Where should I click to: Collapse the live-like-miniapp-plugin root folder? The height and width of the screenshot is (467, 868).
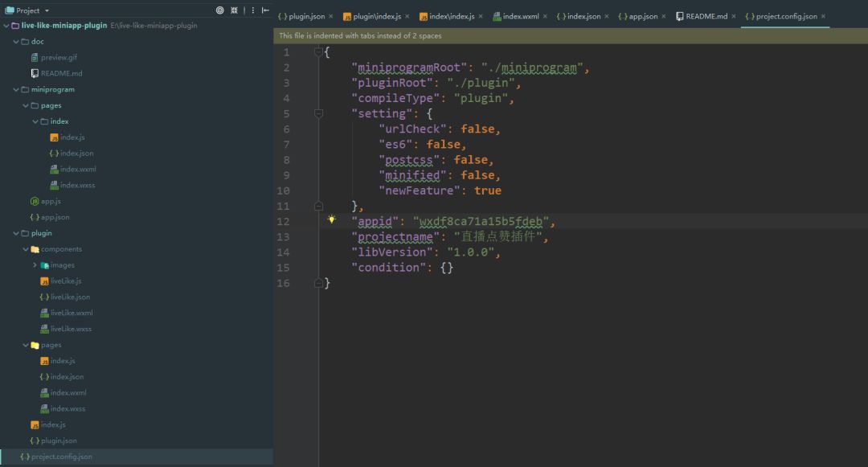[x=6, y=26]
